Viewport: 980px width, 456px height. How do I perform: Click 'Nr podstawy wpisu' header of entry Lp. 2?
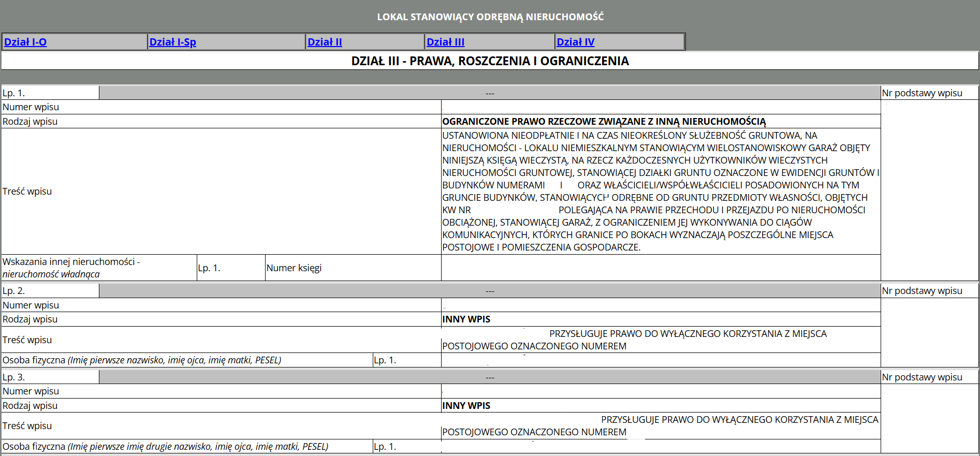(922, 291)
